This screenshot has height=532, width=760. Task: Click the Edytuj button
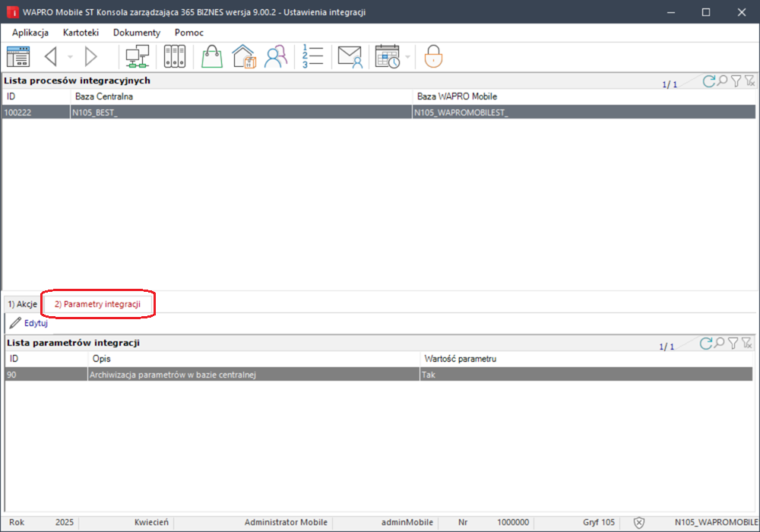click(x=29, y=323)
